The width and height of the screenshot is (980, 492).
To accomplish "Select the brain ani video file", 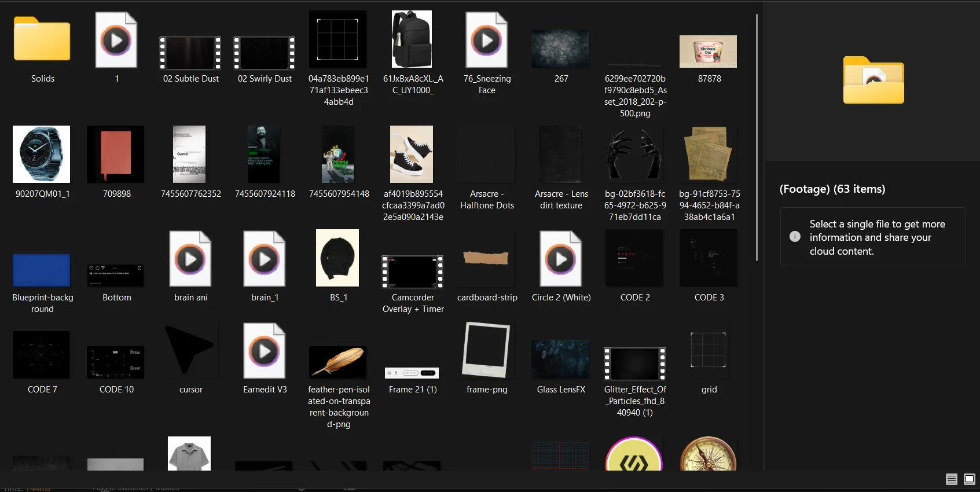I will click(190, 259).
